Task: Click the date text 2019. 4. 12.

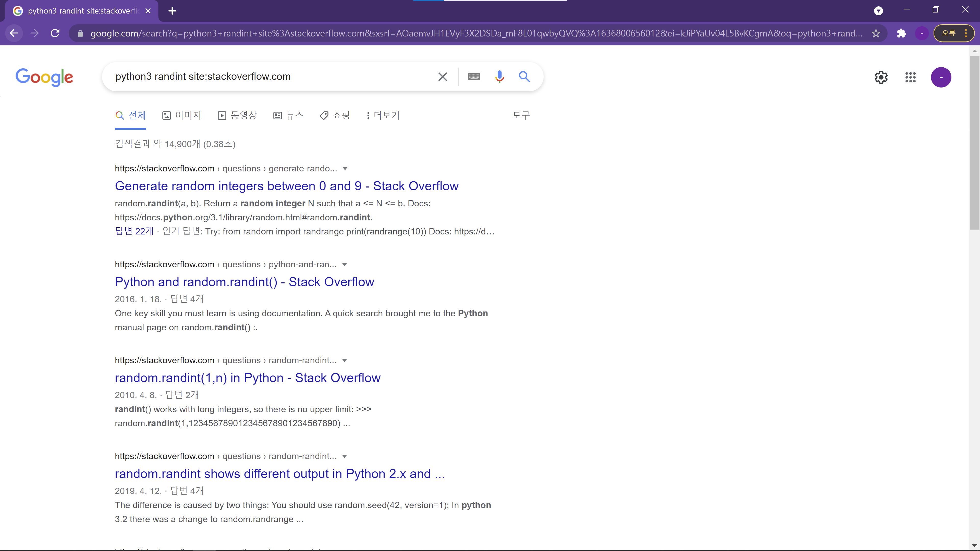Action: click(x=139, y=491)
